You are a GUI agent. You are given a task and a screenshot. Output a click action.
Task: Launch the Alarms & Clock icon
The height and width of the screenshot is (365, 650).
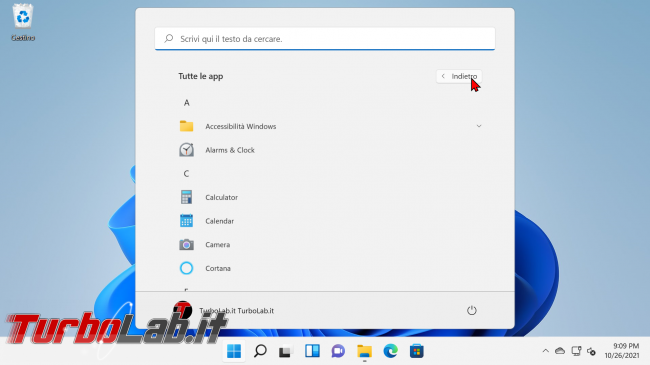pyautogui.click(x=187, y=150)
